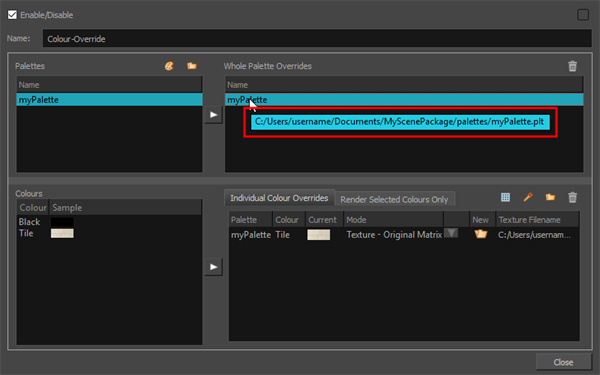Click the Colour column header in Colours list
Image resolution: width=600 pixels, height=375 pixels.
pyautogui.click(x=33, y=208)
